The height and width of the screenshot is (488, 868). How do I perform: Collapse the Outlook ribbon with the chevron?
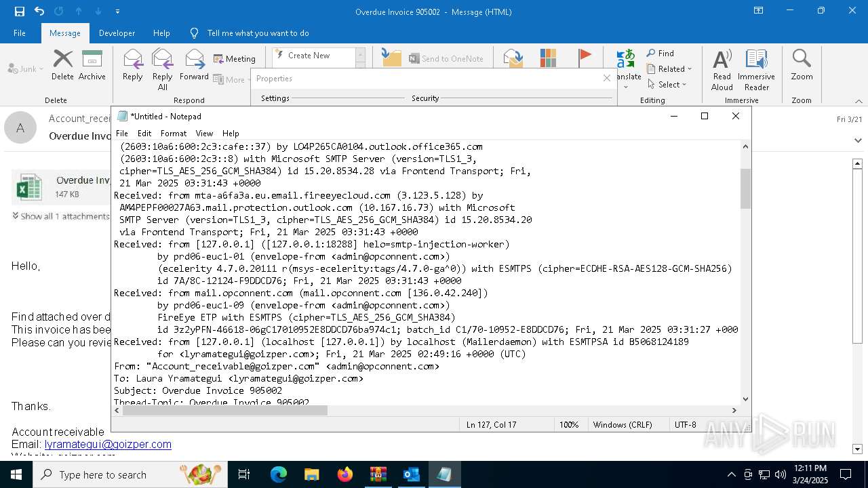pyautogui.click(x=859, y=100)
